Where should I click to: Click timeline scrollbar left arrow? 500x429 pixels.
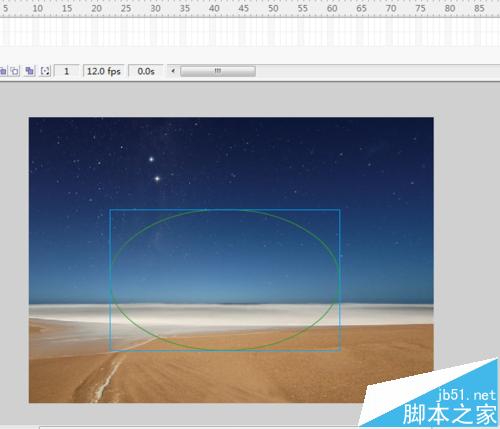[173, 71]
